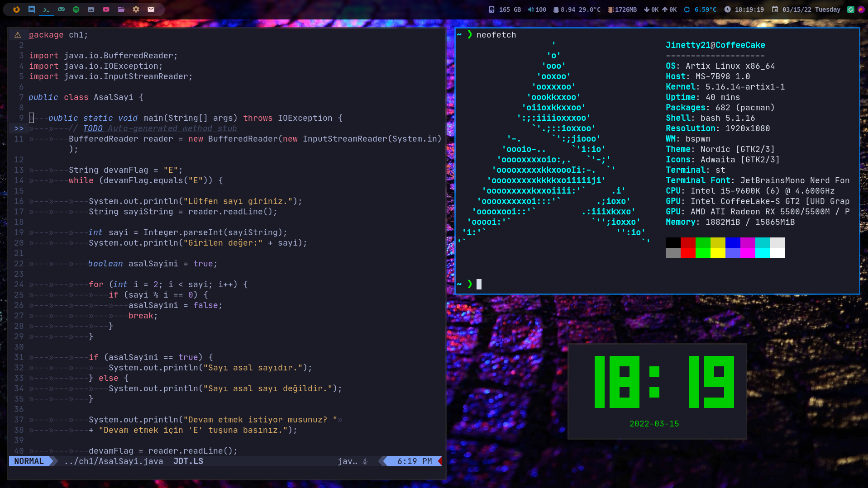Image resolution: width=868 pixels, height=488 pixels.
Task: Click the large green 18:19 clock widget
Action: point(664,382)
